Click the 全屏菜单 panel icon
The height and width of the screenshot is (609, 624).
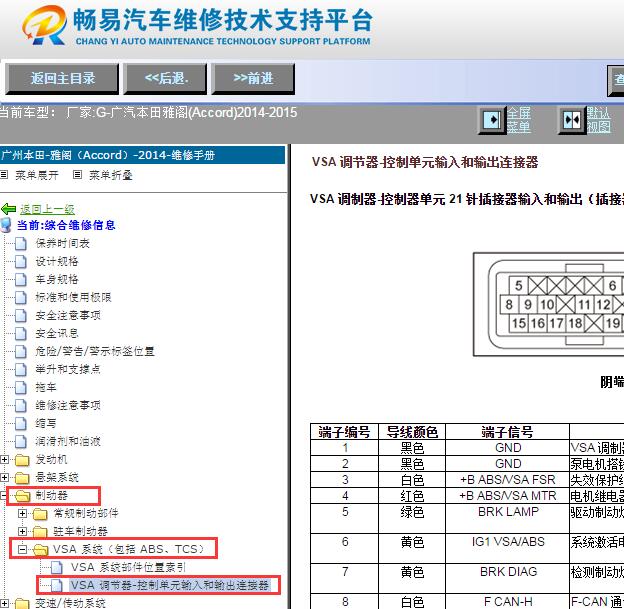point(491,119)
